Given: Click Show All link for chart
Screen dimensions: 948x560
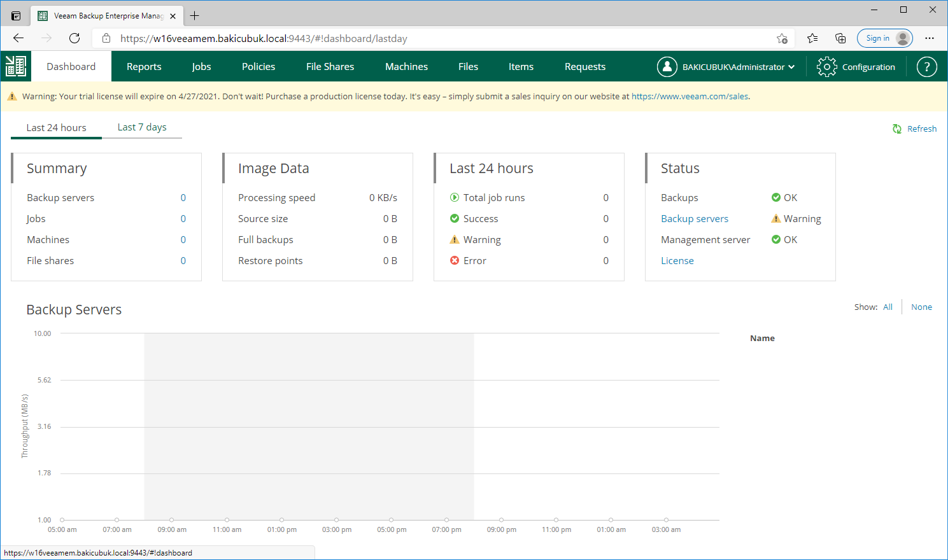Looking at the screenshot, I should [x=888, y=307].
